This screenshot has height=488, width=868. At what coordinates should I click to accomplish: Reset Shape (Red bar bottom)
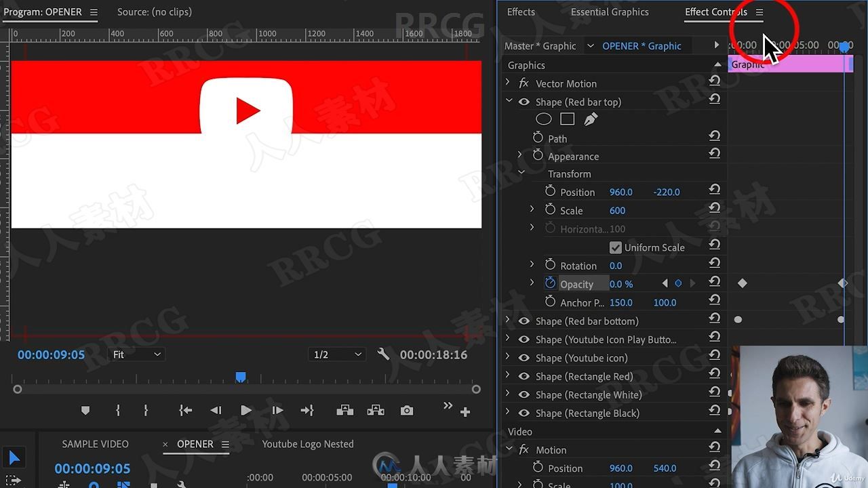714,319
